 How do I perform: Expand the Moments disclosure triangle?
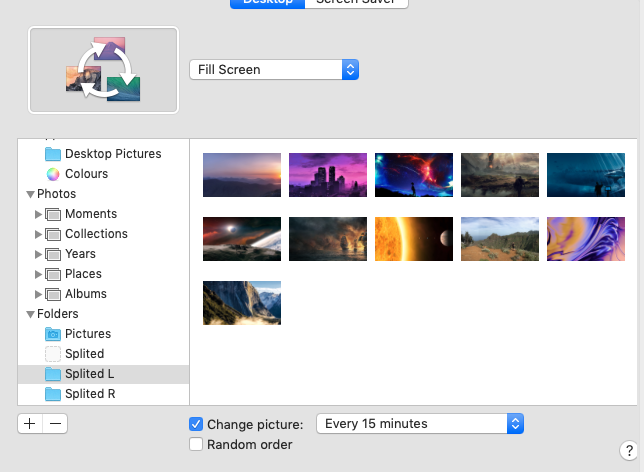click(x=38, y=214)
